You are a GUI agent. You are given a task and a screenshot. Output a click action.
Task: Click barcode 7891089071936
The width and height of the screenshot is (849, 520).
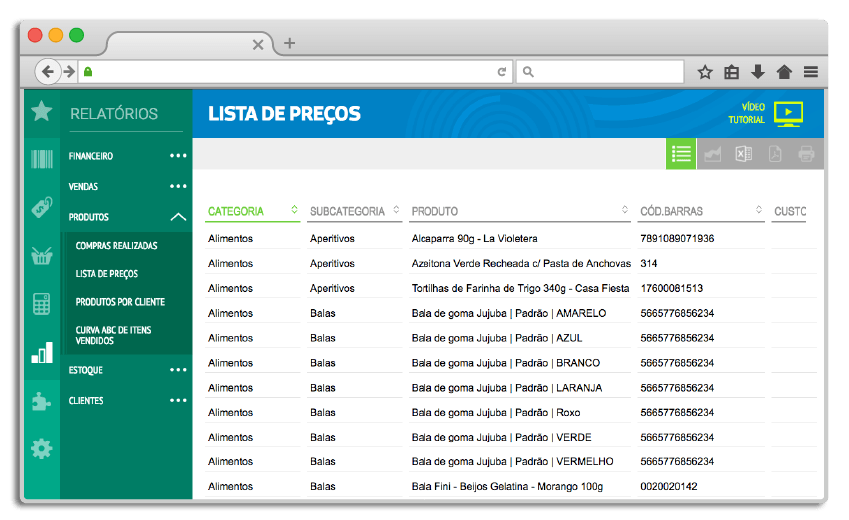pos(677,238)
